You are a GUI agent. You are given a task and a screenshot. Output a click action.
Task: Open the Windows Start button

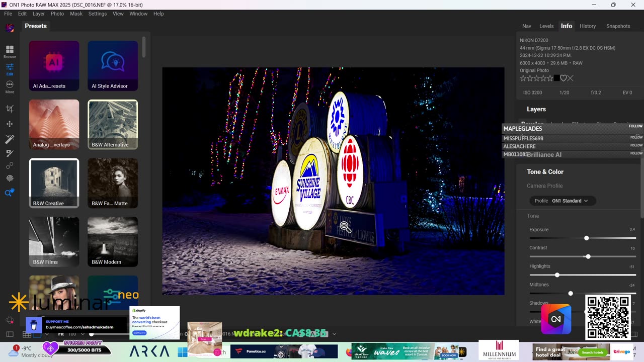coord(183,351)
